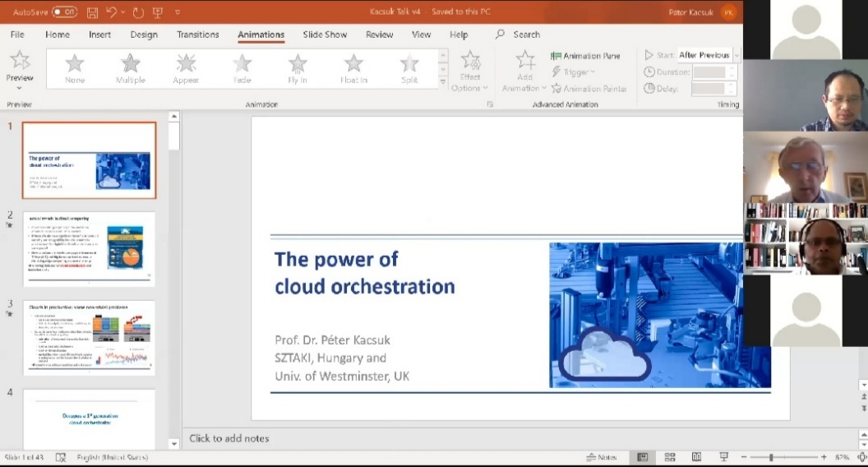868x467 pixels.
Task: Click the Preview animation star icon
Action: pos(20,60)
